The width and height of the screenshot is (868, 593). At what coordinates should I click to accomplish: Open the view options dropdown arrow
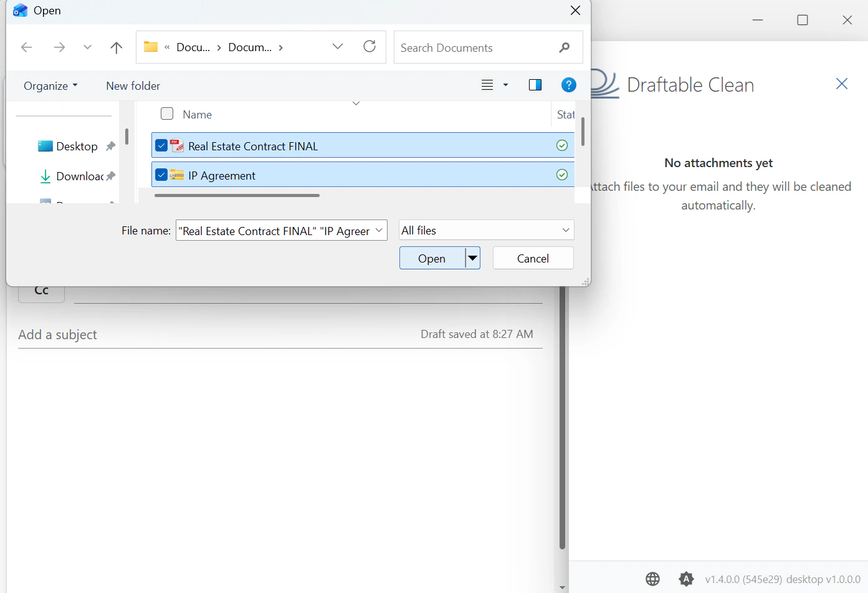pos(505,85)
